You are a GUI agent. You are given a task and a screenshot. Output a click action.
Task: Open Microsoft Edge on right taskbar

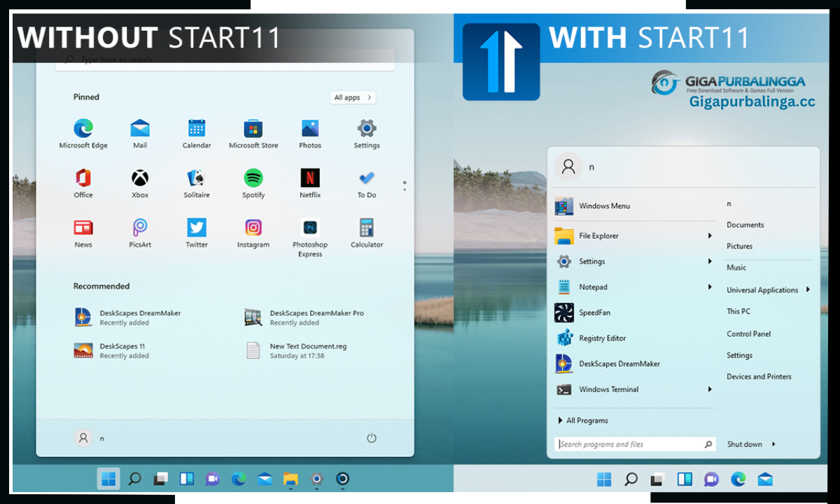tap(738, 479)
